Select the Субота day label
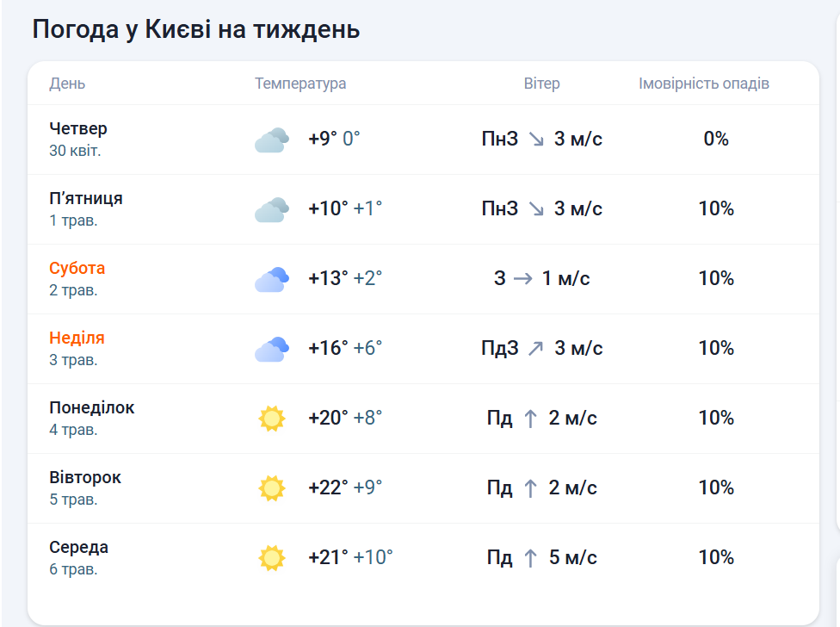840x627 pixels. [77, 268]
